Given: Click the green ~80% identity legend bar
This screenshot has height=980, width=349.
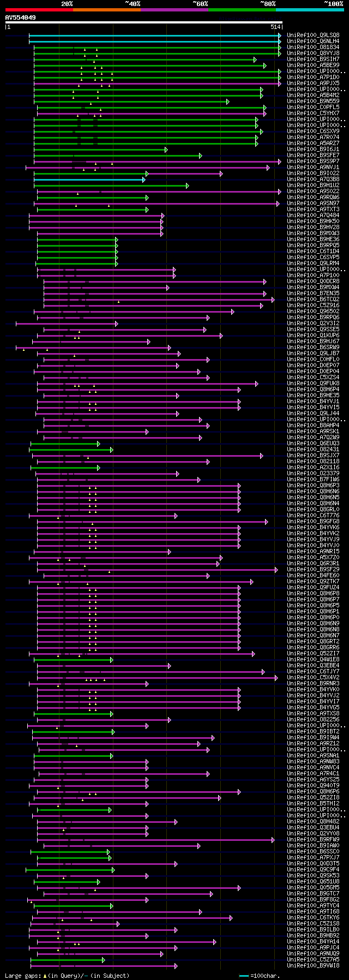Looking at the screenshot, I should (x=242, y=10).
